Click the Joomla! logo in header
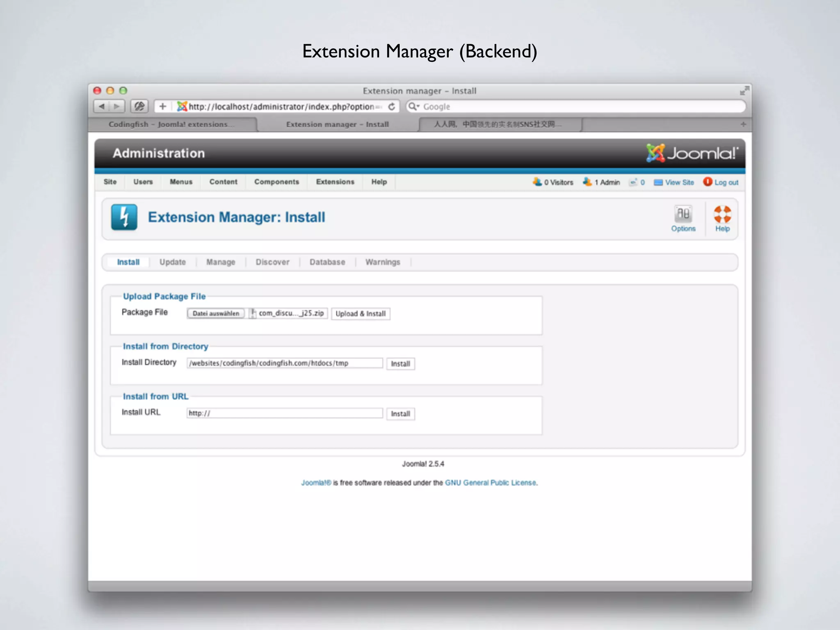 tap(692, 153)
